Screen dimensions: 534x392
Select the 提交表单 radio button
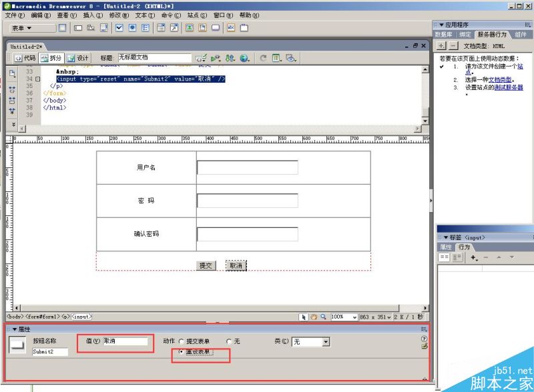click(x=182, y=341)
